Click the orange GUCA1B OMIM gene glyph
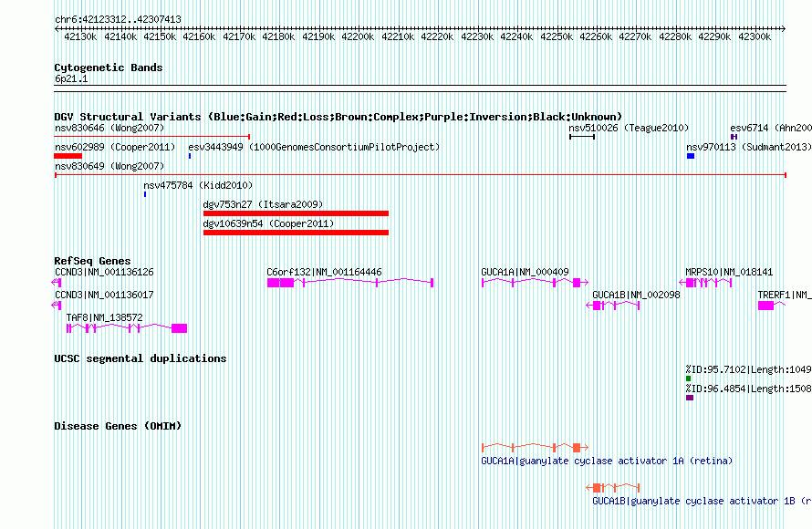This screenshot has height=529, width=812. (612, 488)
